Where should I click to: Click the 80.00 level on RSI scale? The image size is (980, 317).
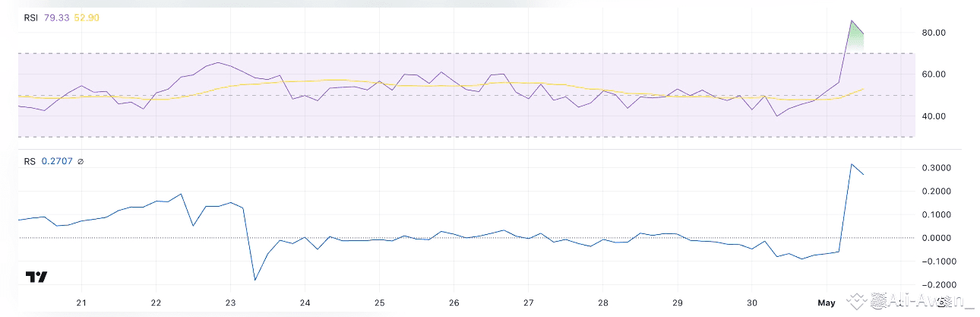933,33
